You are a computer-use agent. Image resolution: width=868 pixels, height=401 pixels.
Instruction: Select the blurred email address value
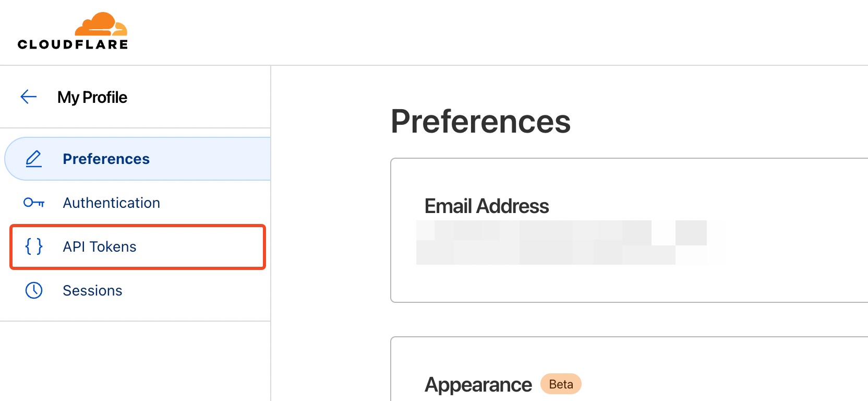pos(561,242)
